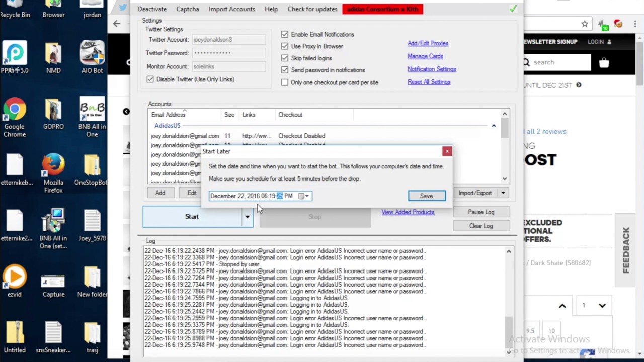This screenshot has width=644, height=362.
Task: Open the jordan desktop folder
Action: coord(92,9)
